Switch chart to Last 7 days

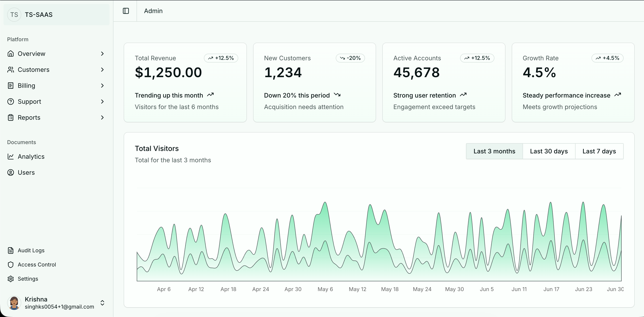tap(599, 151)
